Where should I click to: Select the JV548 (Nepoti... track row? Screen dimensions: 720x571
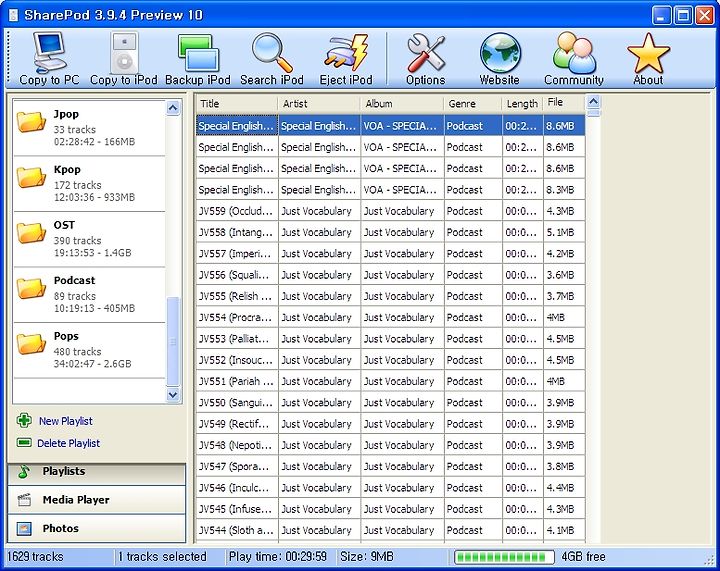391,445
